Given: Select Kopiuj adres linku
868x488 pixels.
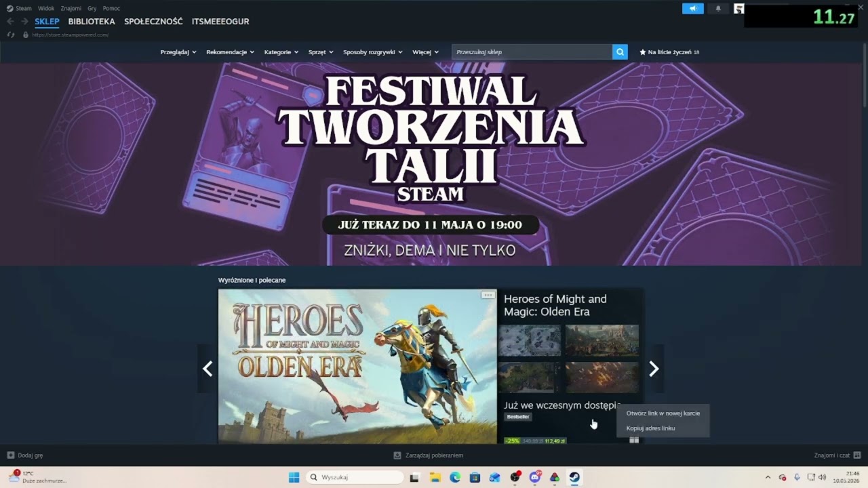Looking at the screenshot, I should pyautogui.click(x=663, y=428).
